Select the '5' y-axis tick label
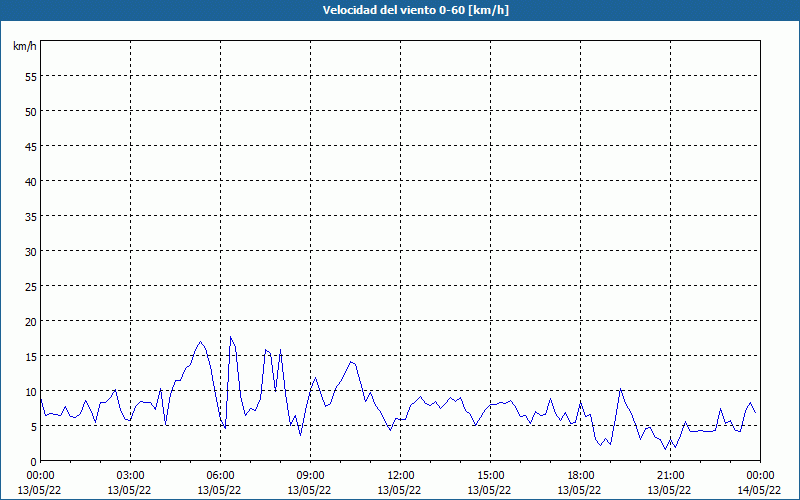Screen dimensions: 800x500 click(x=34, y=426)
